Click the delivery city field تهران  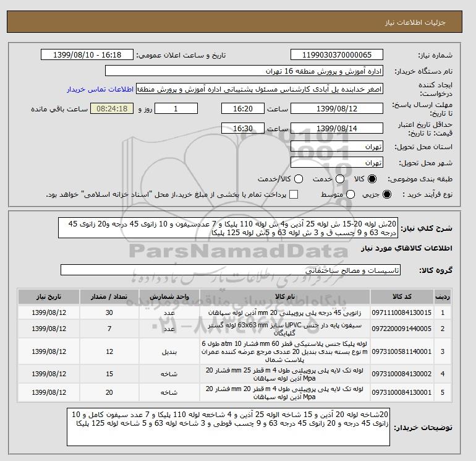337,163
